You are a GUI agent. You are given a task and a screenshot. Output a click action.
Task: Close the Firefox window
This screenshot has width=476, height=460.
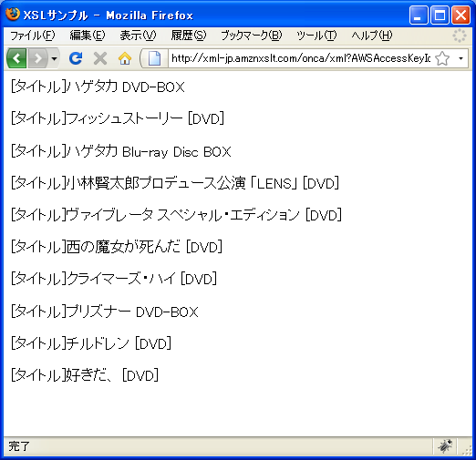pos(460,15)
